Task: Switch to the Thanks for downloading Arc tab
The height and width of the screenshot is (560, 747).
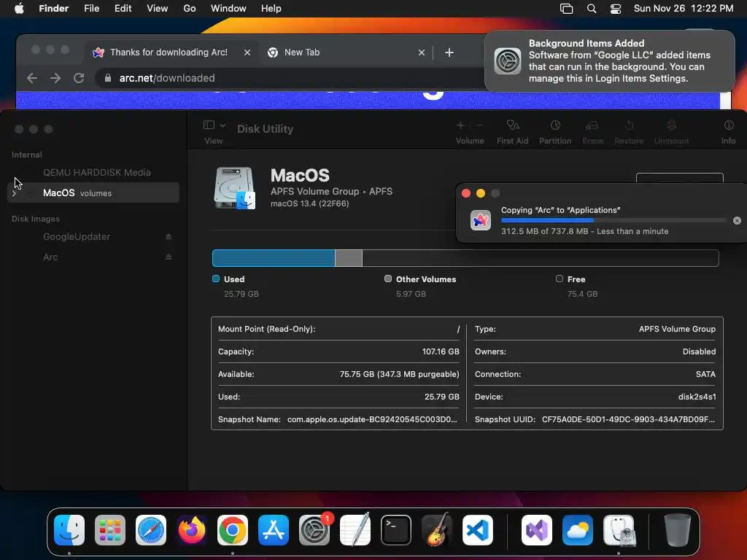Action: coord(169,52)
